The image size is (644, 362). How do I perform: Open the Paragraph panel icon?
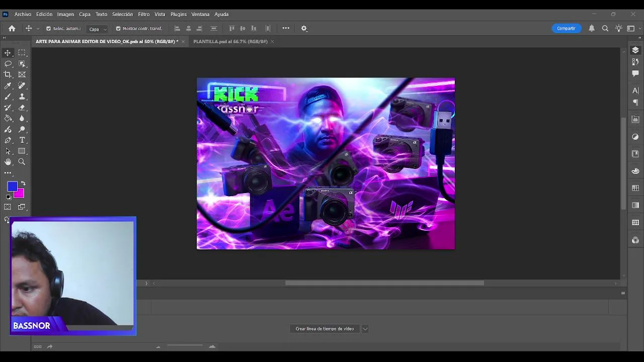635,103
